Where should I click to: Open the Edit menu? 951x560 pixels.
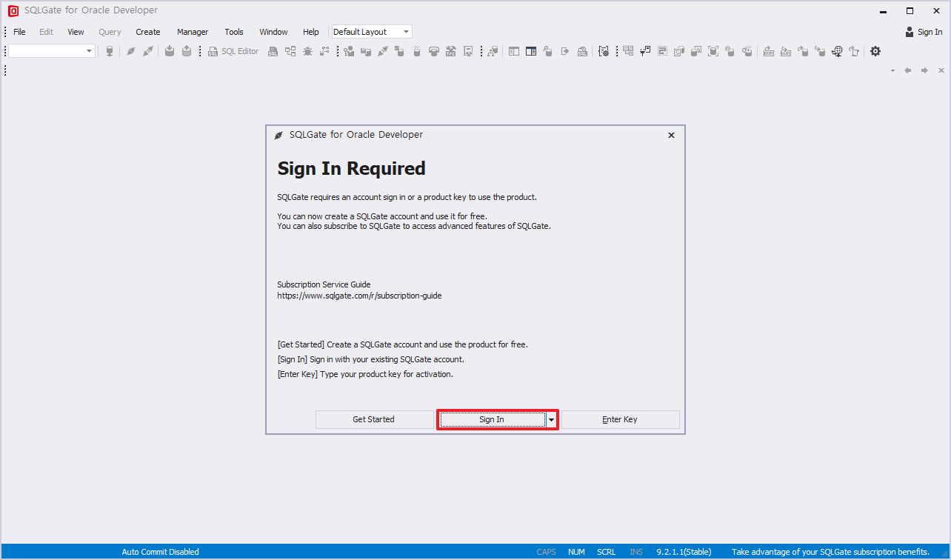point(46,32)
